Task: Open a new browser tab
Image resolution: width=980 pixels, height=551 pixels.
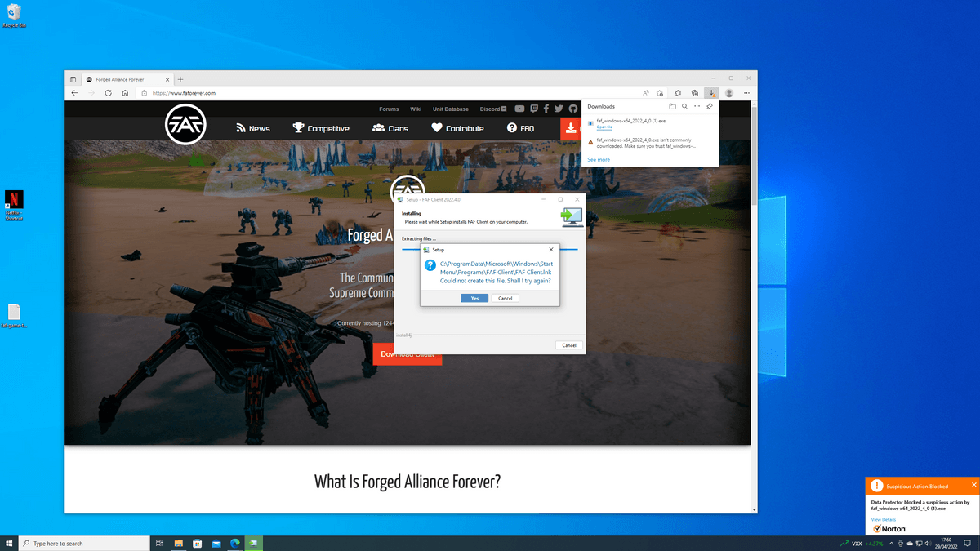Action: 180,79
